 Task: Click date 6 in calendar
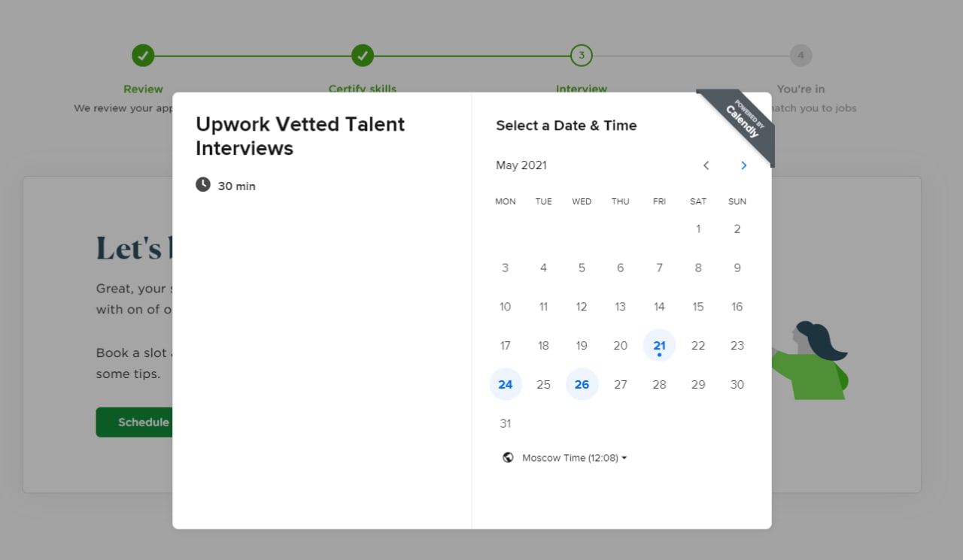tap(620, 268)
